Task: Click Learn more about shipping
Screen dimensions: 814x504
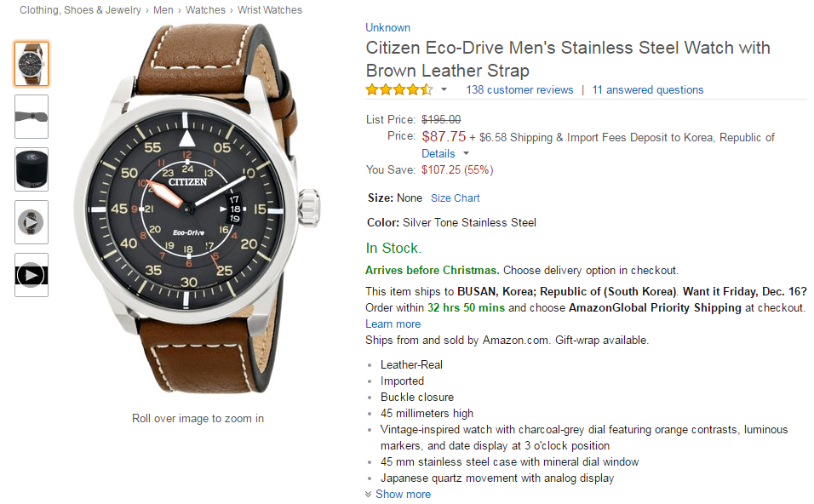Action: [x=393, y=324]
